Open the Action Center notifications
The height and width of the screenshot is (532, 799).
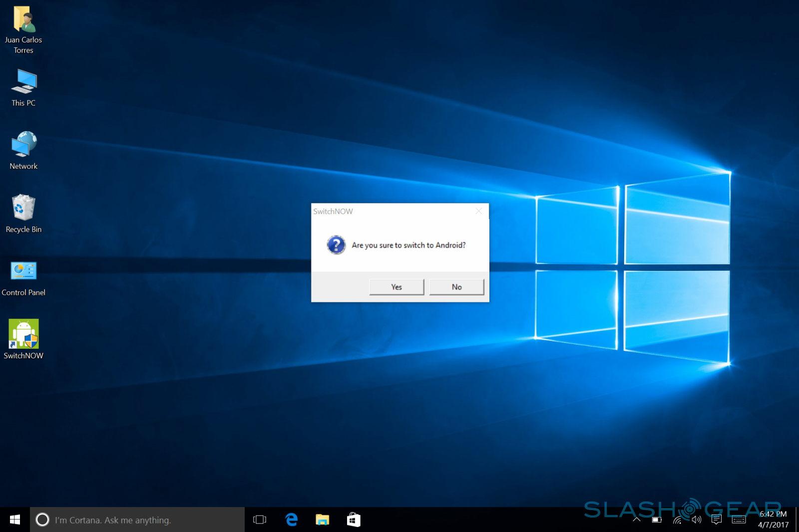[716, 520]
